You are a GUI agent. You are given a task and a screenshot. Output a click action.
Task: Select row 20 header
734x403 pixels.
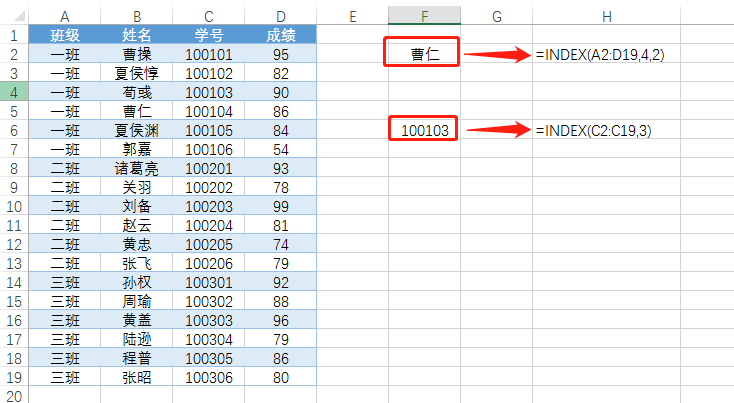14,396
